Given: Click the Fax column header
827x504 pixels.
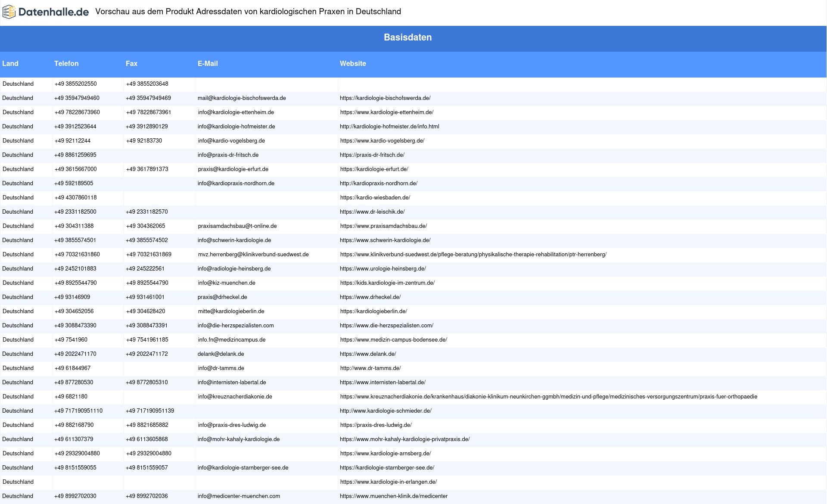Looking at the screenshot, I should (x=131, y=63).
